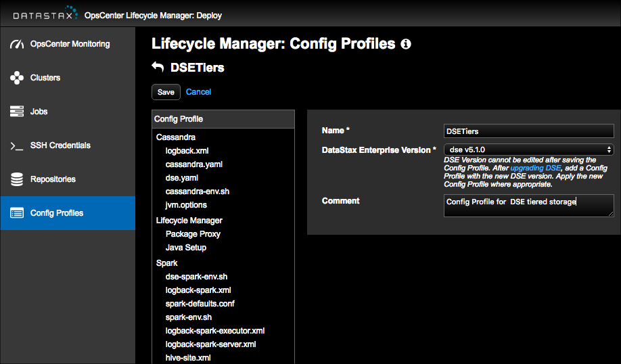This screenshot has width=621, height=364.
Task: Open spark-env.sh entry
Action: [x=189, y=317]
